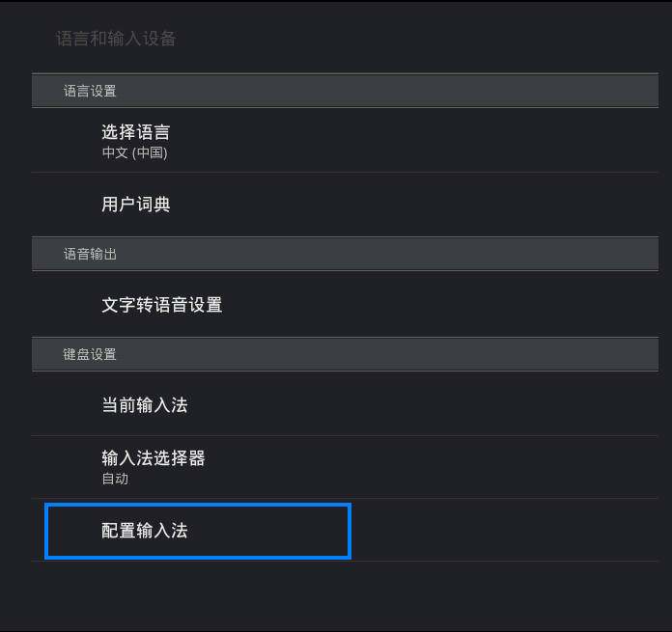Click the 自动 value under 输入法选择器
Image resolution: width=672 pixels, height=632 pixels.
pos(115,479)
